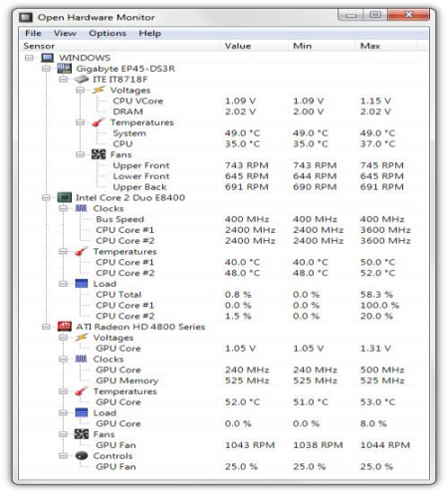The width and height of the screenshot is (448, 493).
Task: Open the Help menu
Action: point(150,33)
